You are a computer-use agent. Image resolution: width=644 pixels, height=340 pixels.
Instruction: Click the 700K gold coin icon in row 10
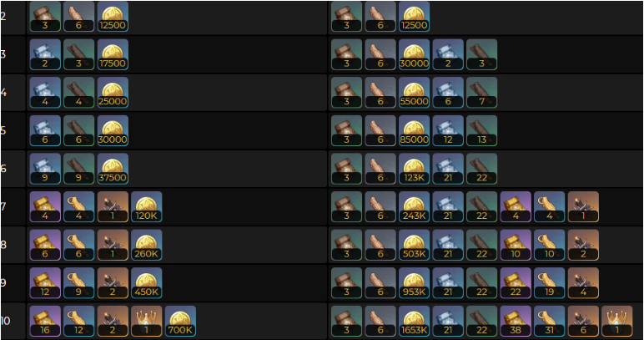(180, 321)
